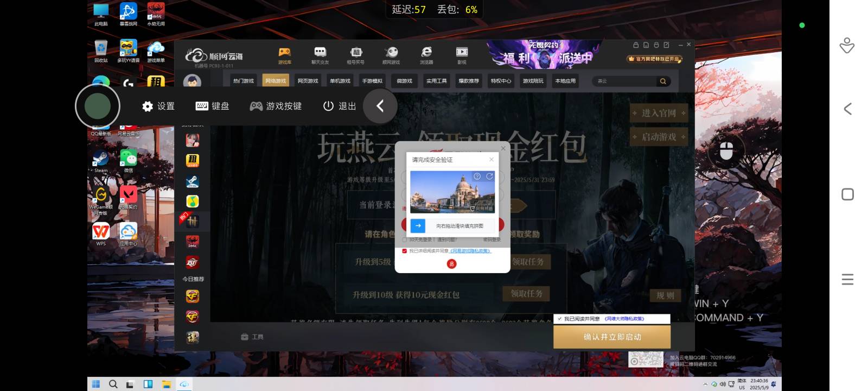Click 确认并立即启动 button
868x391 pixels.
612,337
